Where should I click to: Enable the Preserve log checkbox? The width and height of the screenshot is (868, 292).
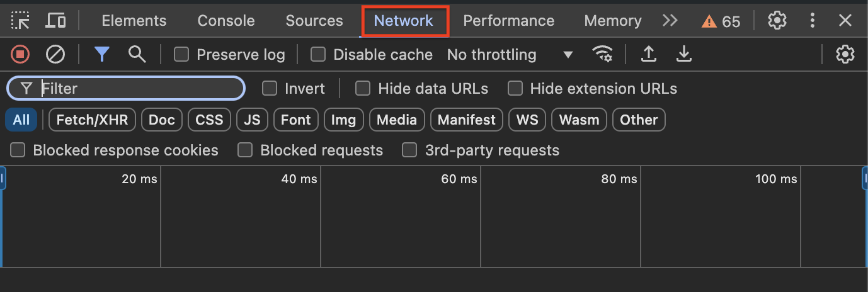click(x=181, y=55)
